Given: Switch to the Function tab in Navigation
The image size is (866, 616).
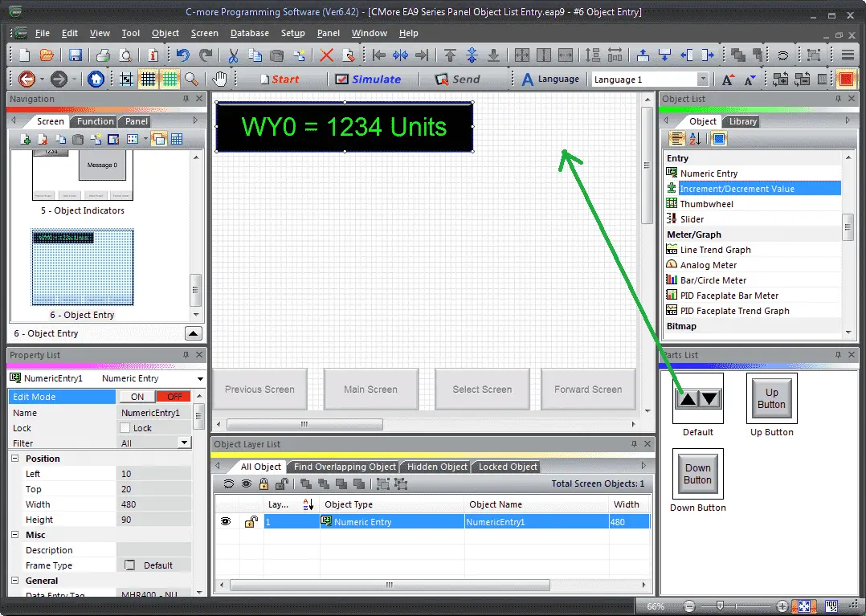Looking at the screenshot, I should tap(95, 121).
